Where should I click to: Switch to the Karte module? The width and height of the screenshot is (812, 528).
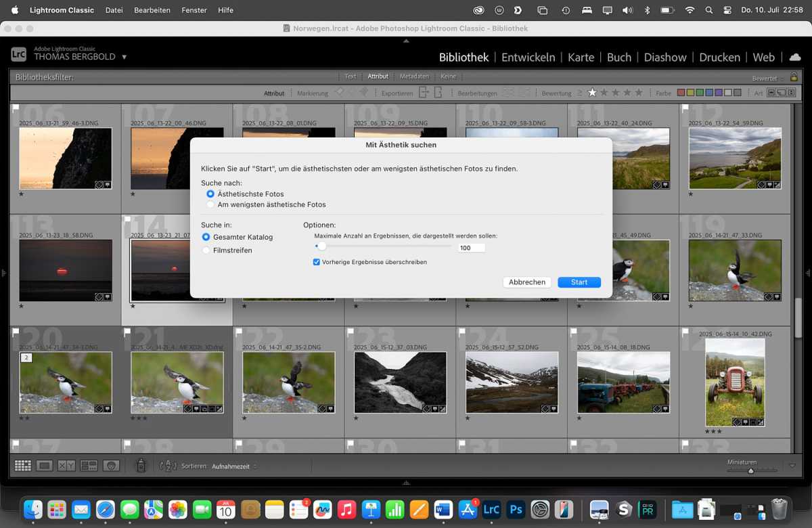pos(581,58)
